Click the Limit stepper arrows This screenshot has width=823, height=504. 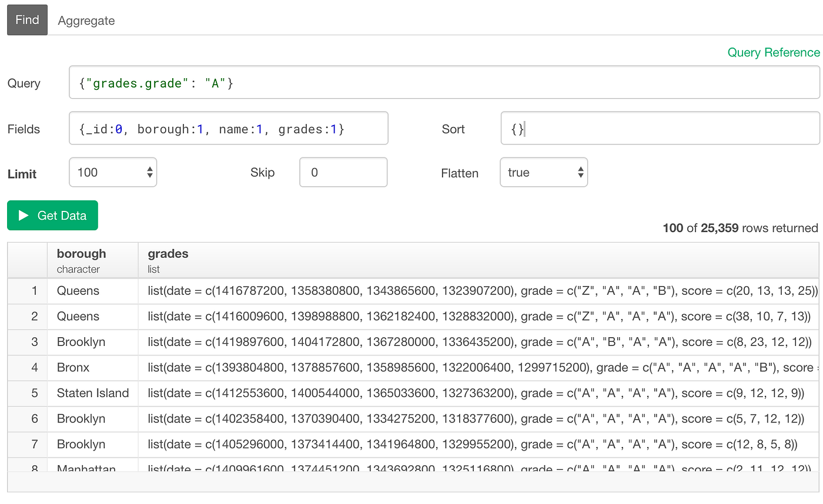coord(151,172)
